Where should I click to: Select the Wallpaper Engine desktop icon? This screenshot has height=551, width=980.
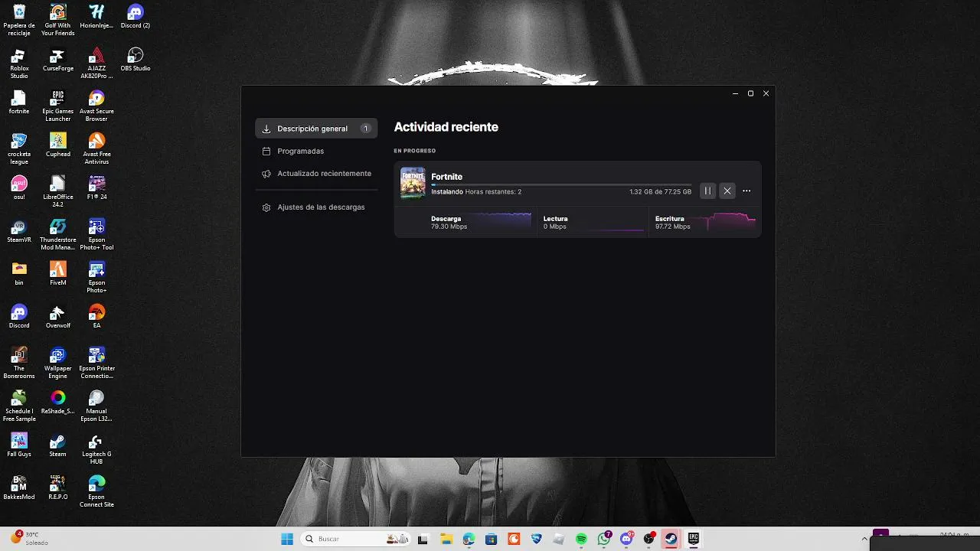(x=58, y=364)
